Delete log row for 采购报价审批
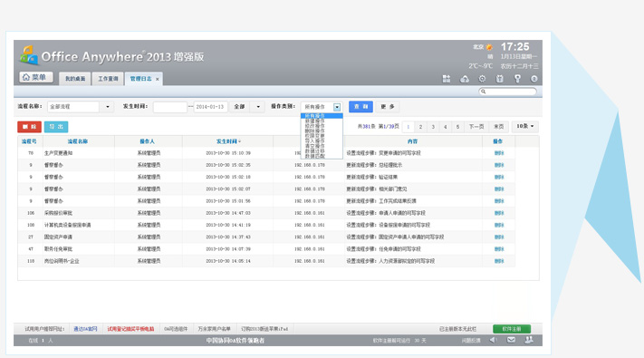Screen dimensions: 644x358 498,213
